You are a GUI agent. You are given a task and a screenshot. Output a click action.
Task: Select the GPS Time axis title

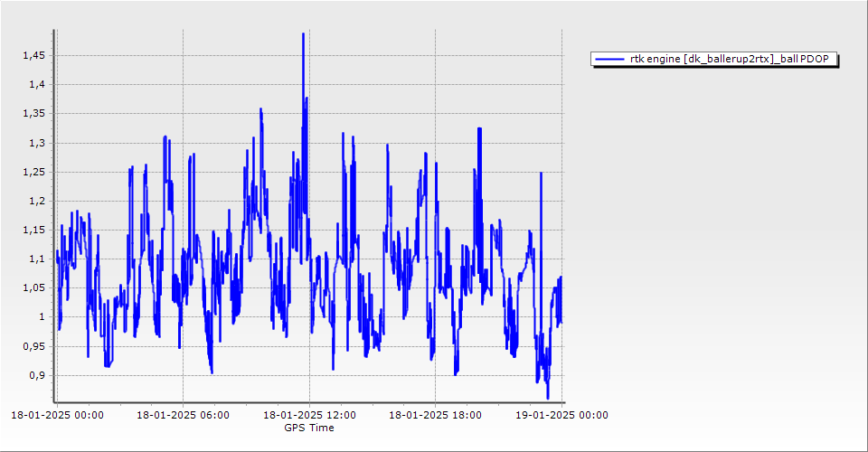(308, 428)
